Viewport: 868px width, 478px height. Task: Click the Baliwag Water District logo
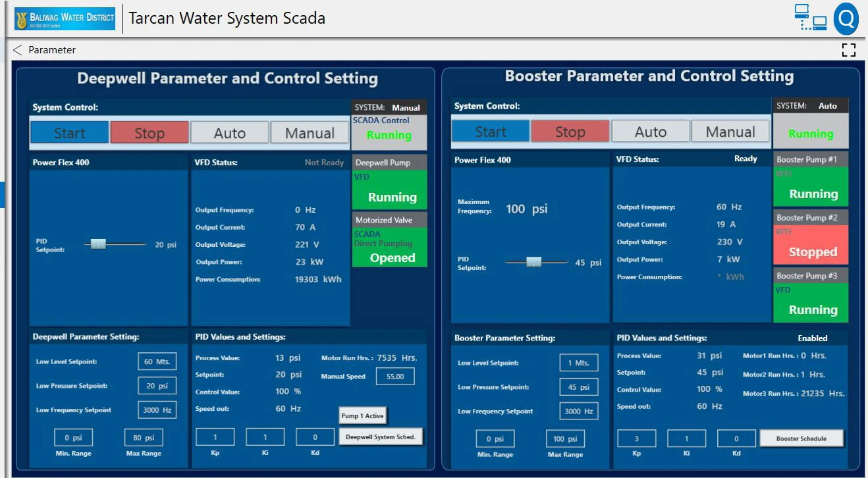64,18
